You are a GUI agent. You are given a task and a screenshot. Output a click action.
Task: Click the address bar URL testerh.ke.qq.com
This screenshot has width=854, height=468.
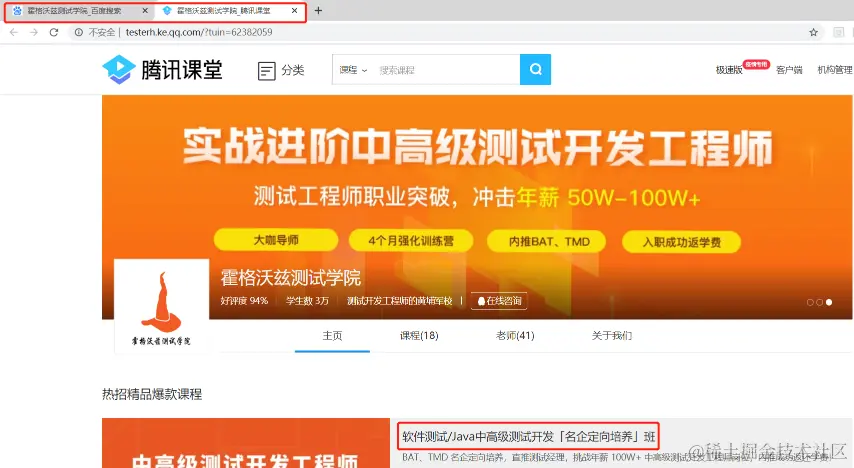(x=199, y=33)
